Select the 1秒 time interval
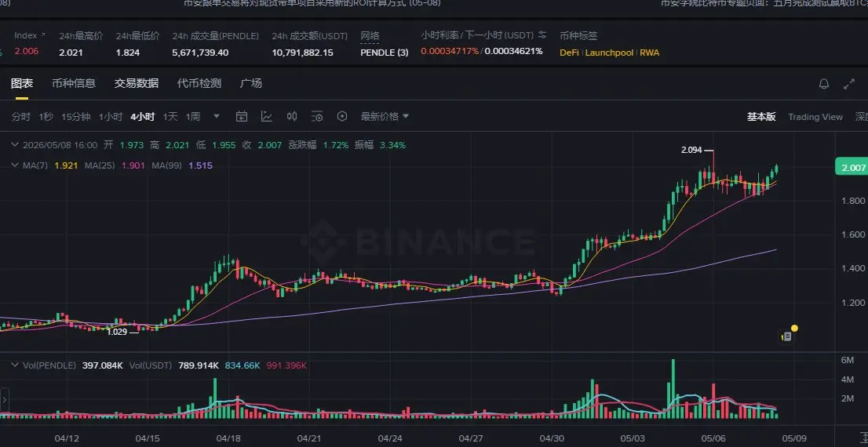This screenshot has width=868, height=447. [46, 117]
